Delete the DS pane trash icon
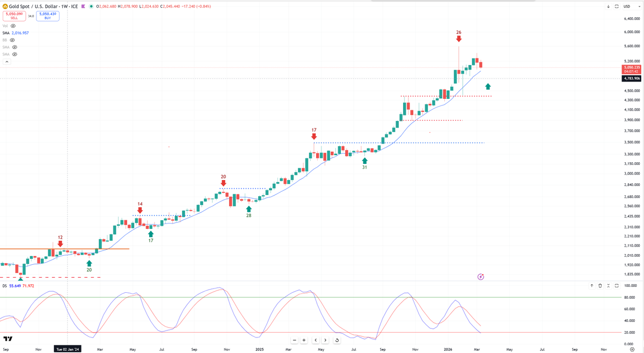Viewport: 644px width, 353px height. 601,286
